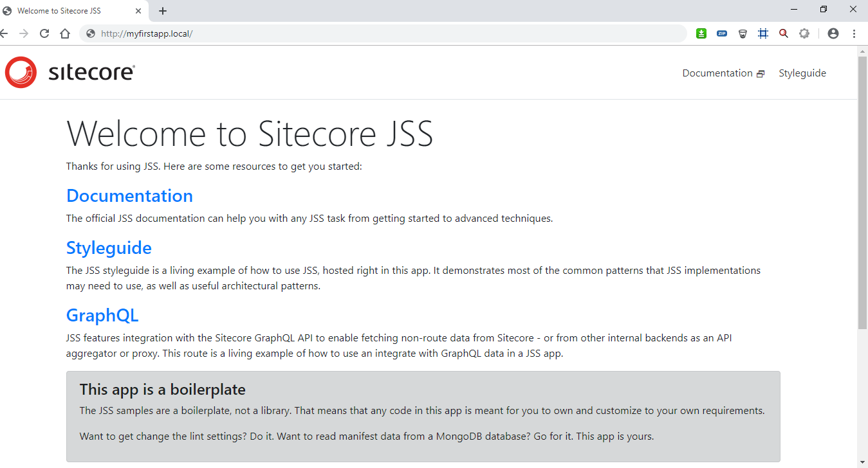The image size is (868, 468).
Task: Click the site info globe icon
Action: click(x=91, y=33)
